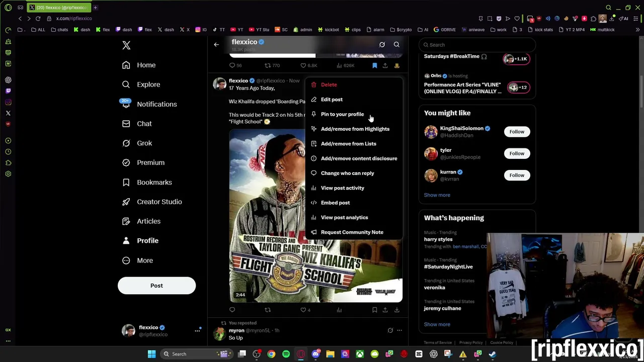Open Chat in the sidebar
The width and height of the screenshot is (644, 362).
coord(137,124)
